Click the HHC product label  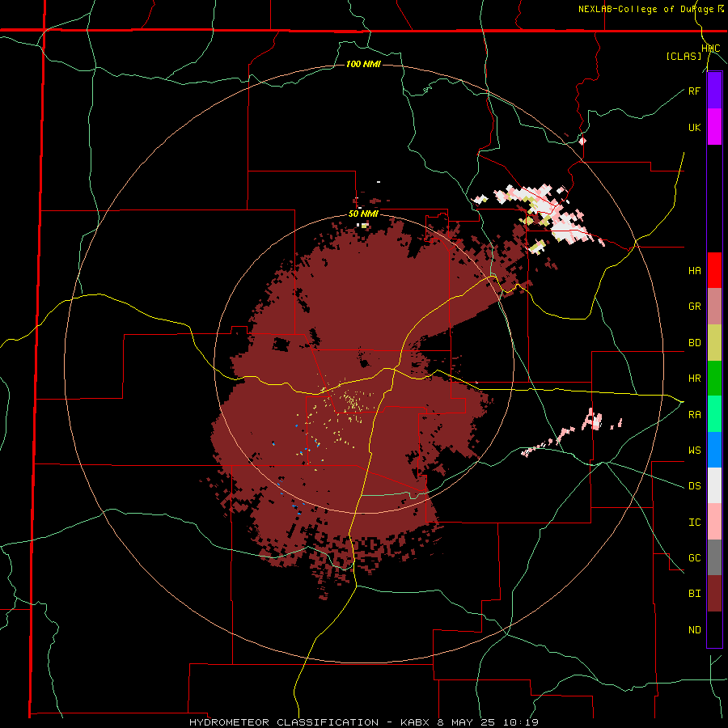[711, 49]
